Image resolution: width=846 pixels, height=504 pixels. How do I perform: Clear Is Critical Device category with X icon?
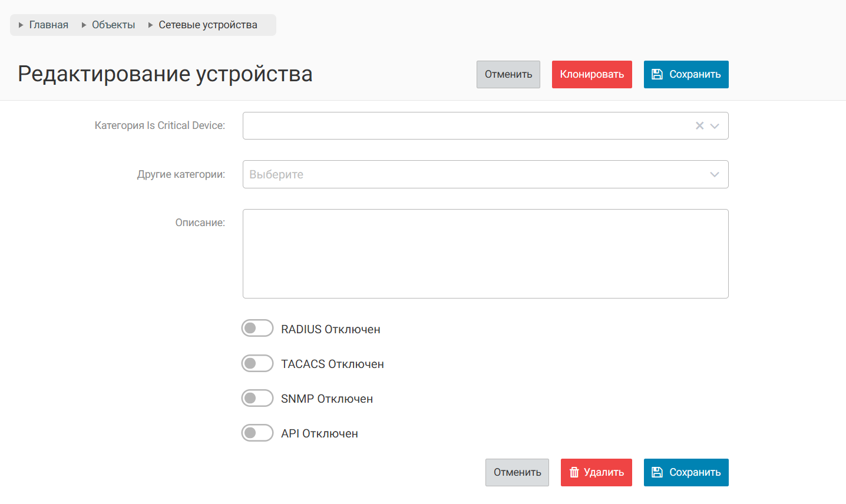tap(699, 125)
